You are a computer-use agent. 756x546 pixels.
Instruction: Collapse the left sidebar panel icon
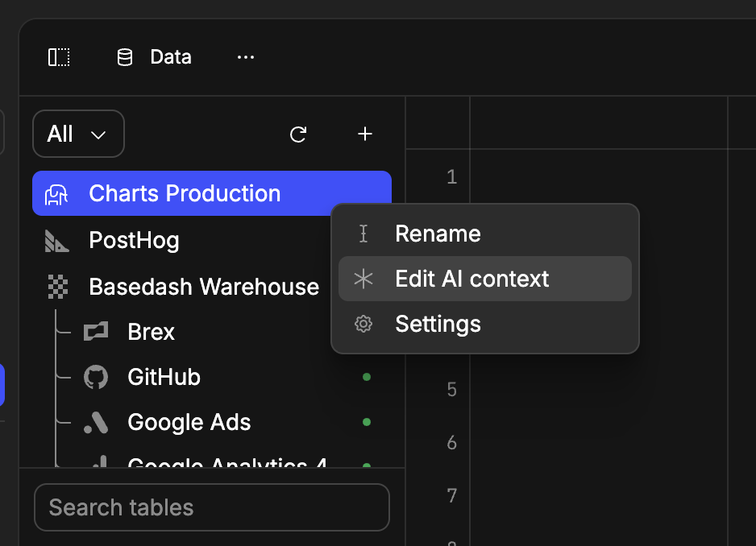click(x=60, y=56)
